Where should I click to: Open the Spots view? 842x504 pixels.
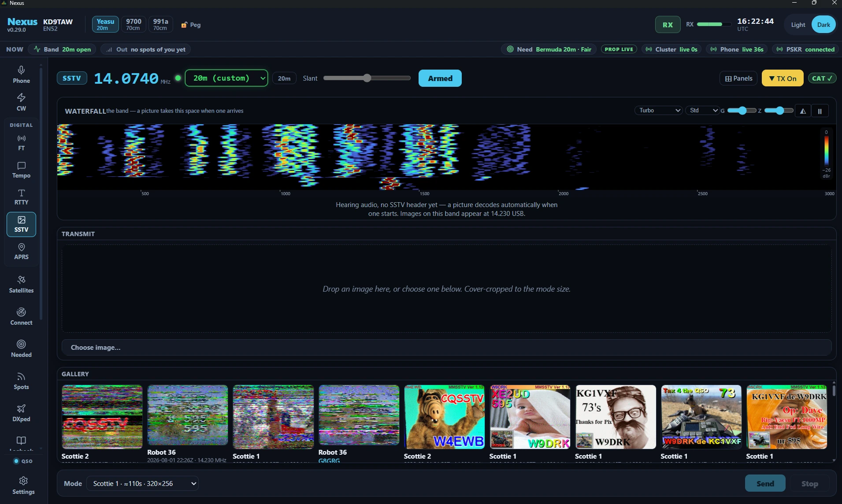click(x=21, y=381)
